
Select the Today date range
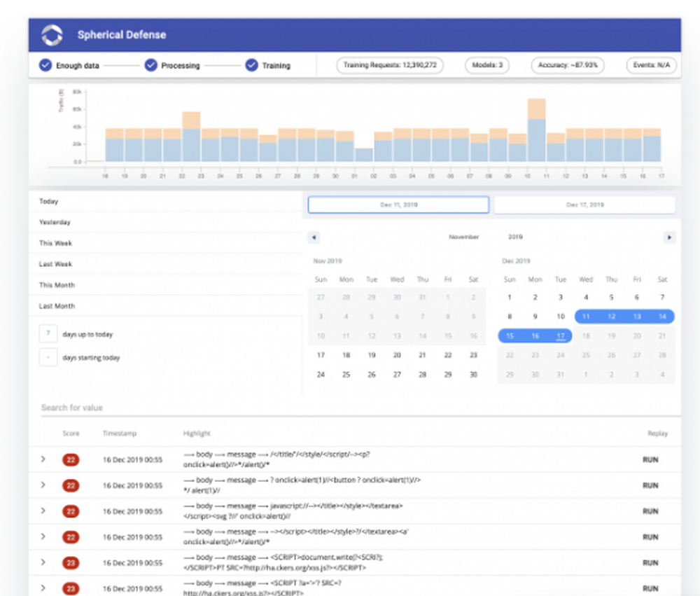click(x=165, y=202)
